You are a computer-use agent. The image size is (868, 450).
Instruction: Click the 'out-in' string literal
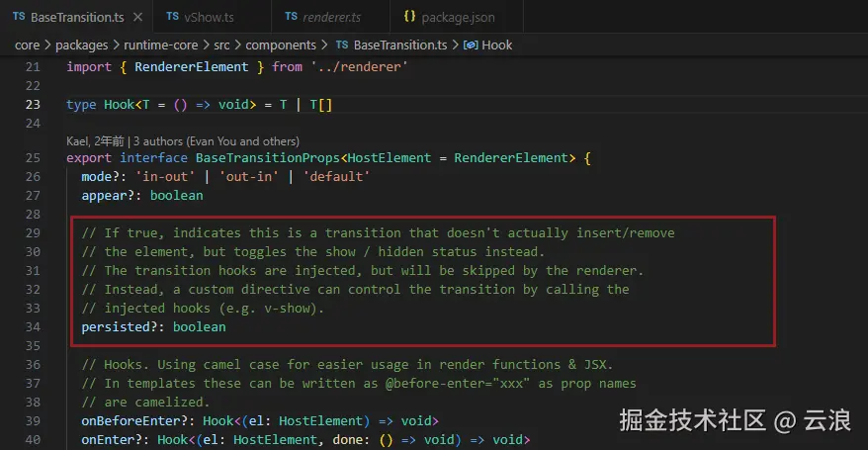pyautogui.click(x=248, y=177)
